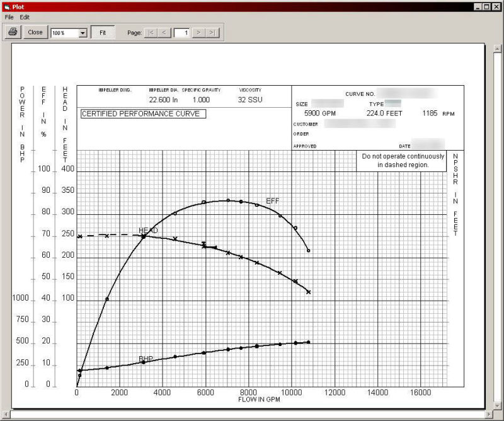Click the 1.000 specific gravity value
The height and width of the screenshot is (421, 504).
pyautogui.click(x=201, y=100)
